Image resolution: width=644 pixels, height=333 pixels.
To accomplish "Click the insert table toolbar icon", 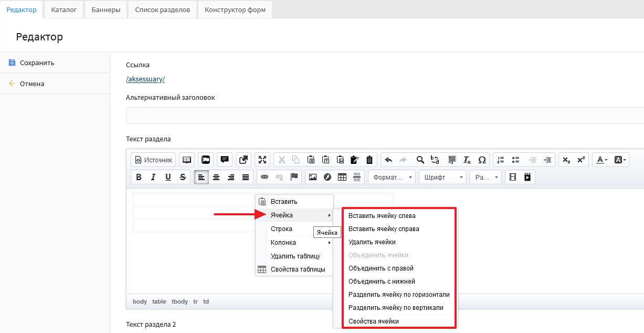I will pos(342,177).
